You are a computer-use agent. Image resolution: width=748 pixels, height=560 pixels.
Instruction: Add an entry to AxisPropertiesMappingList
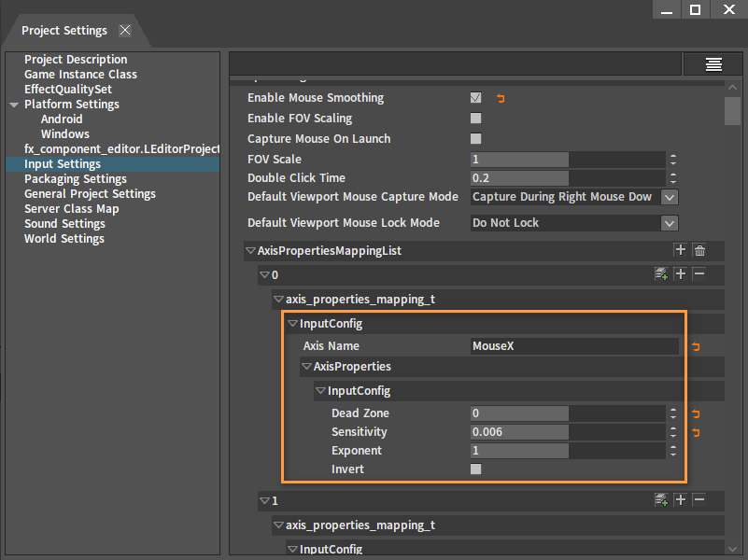(680, 250)
